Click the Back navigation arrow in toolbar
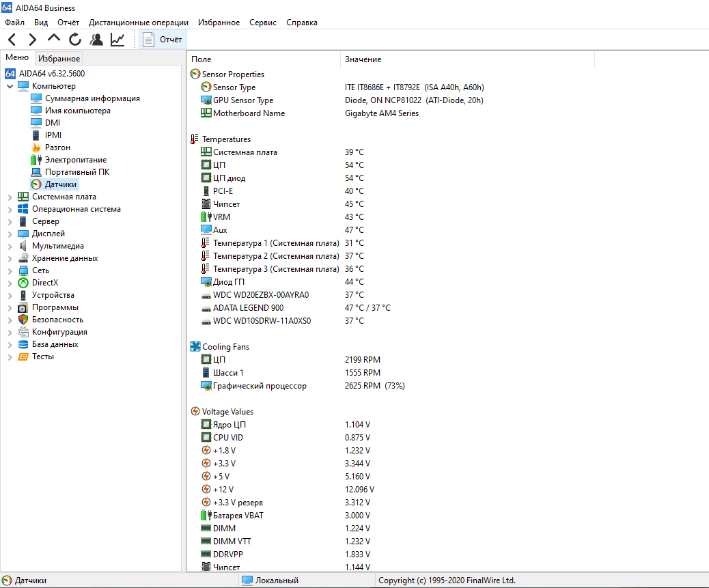Viewport: 709px width, 588px height. [12, 40]
